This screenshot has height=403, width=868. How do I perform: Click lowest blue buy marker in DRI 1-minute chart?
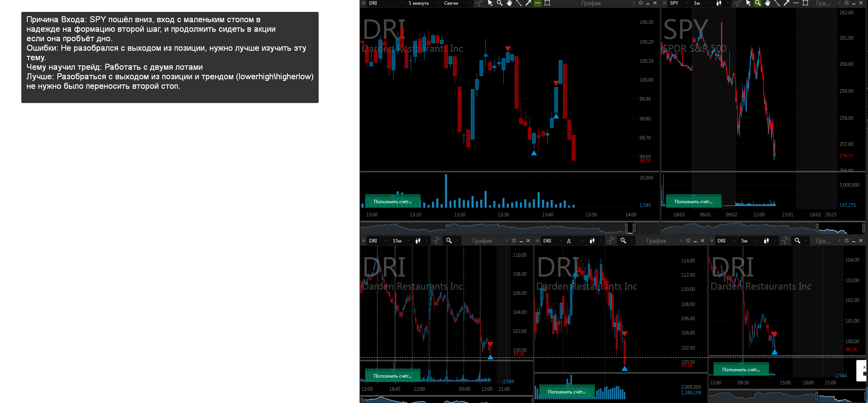[x=534, y=153]
